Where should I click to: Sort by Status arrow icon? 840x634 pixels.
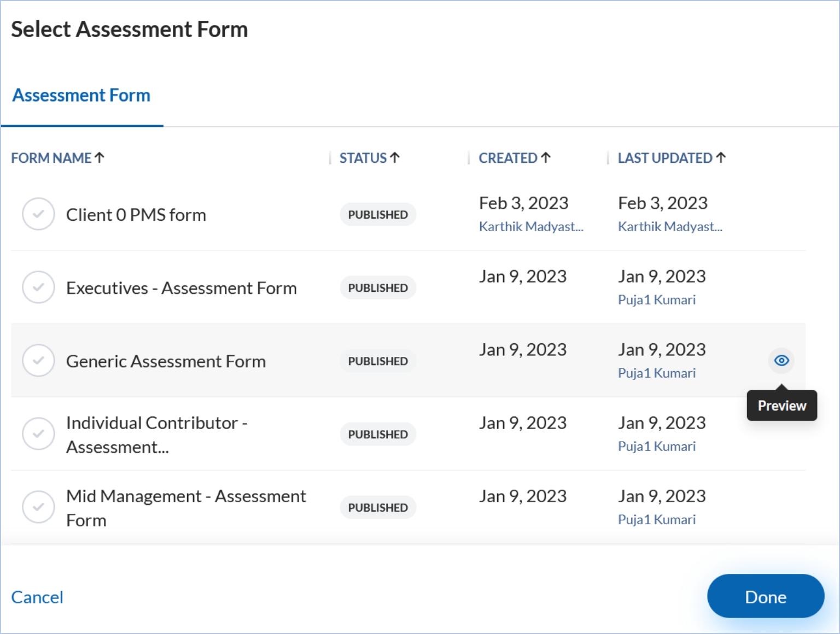395,158
